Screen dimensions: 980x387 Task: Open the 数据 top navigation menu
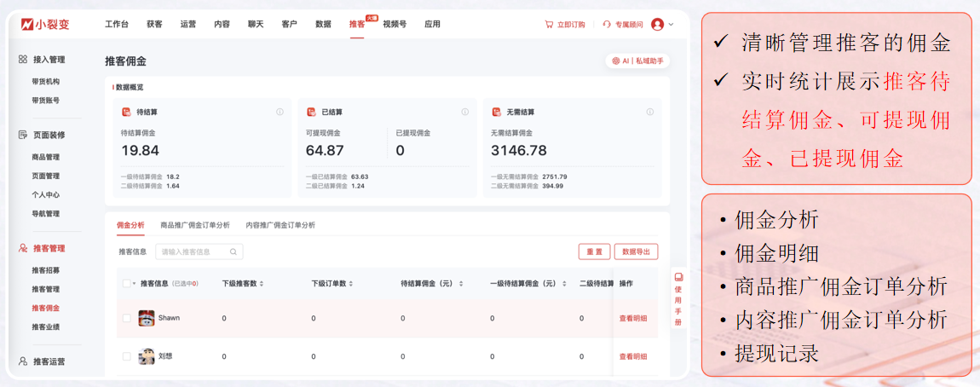(323, 25)
